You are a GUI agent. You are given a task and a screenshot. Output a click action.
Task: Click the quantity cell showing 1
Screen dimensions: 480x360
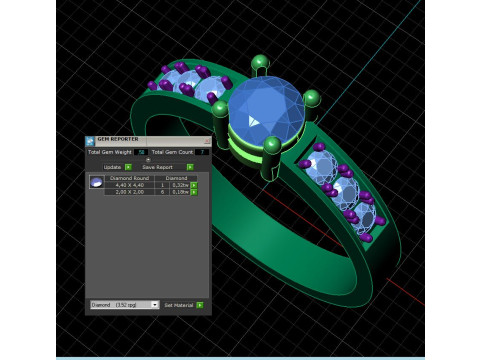(x=163, y=185)
